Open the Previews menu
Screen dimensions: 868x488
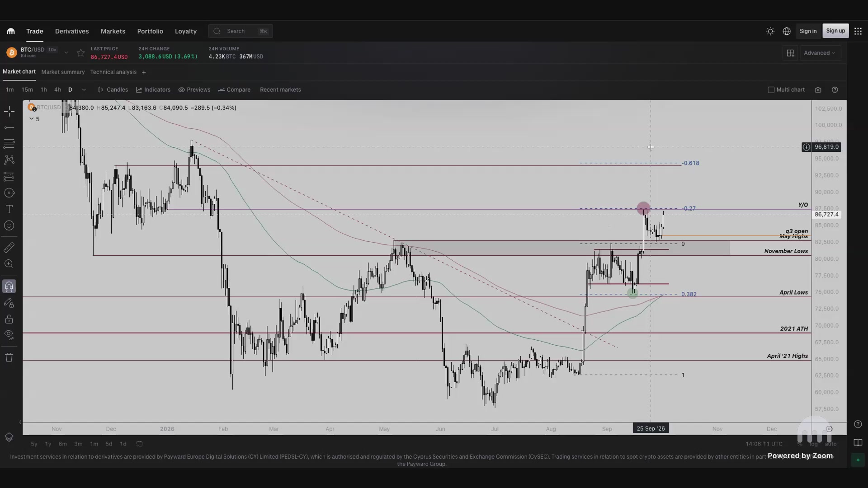tap(194, 90)
